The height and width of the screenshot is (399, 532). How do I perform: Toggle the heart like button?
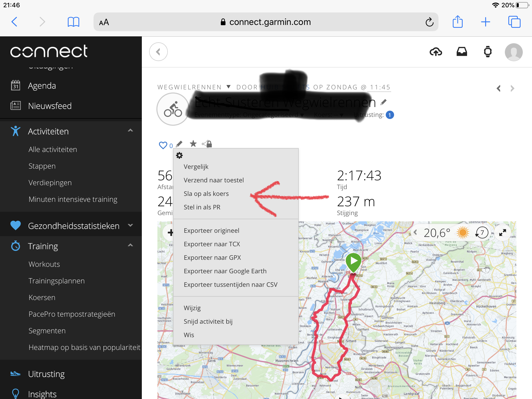[163, 145]
